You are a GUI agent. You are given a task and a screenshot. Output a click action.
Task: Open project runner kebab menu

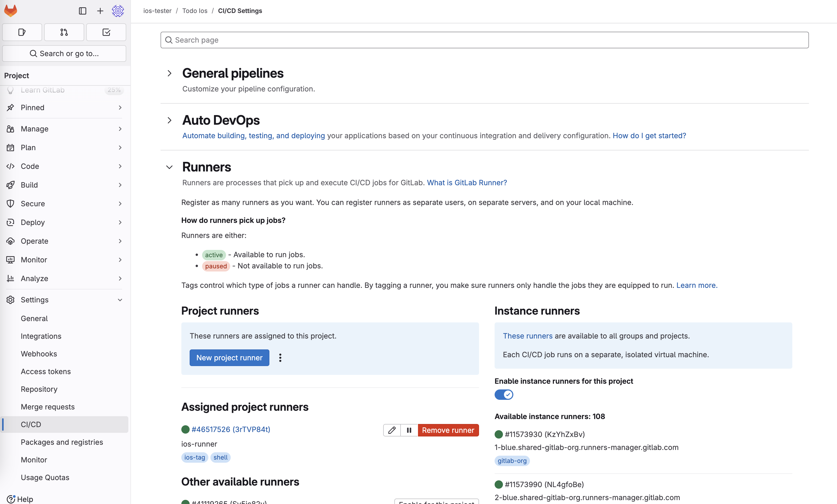pos(280,358)
